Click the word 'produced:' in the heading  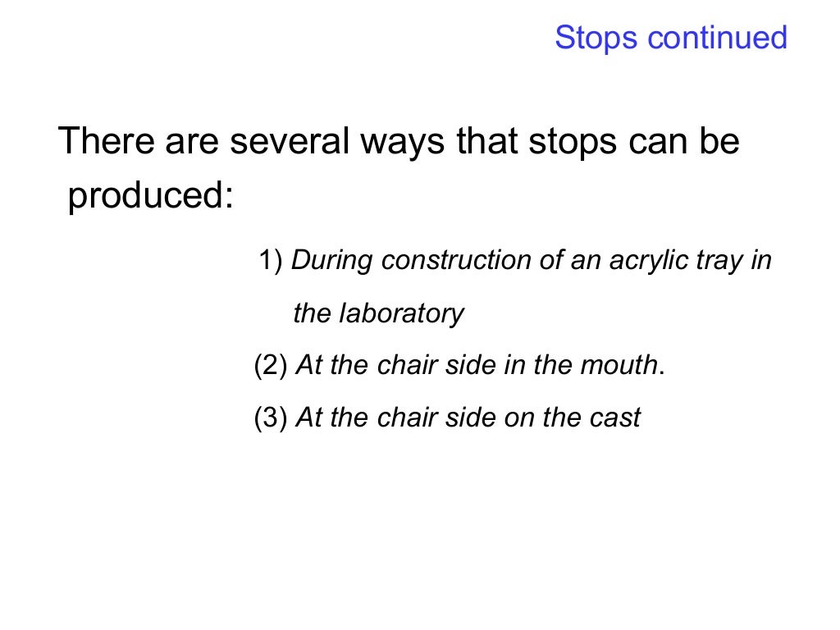[151, 194]
